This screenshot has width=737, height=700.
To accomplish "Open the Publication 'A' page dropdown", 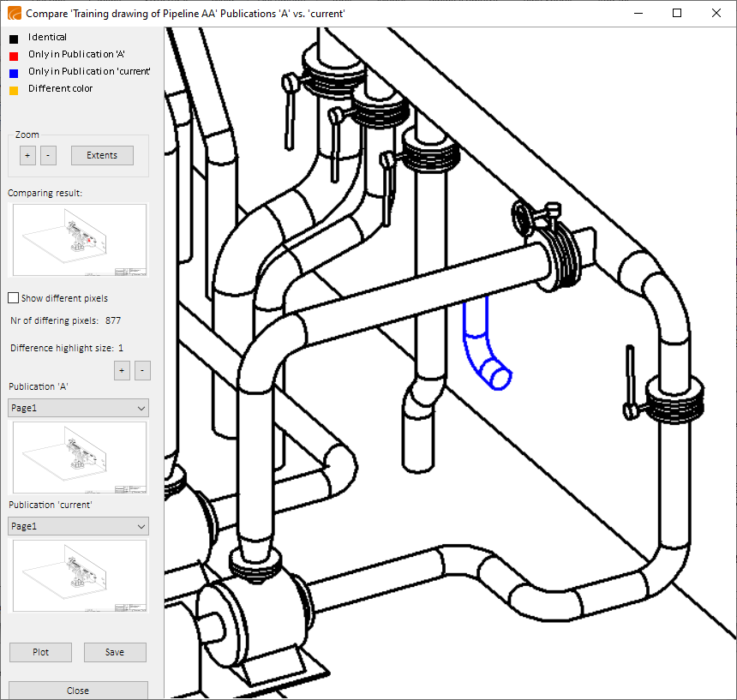I will click(78, 408).
